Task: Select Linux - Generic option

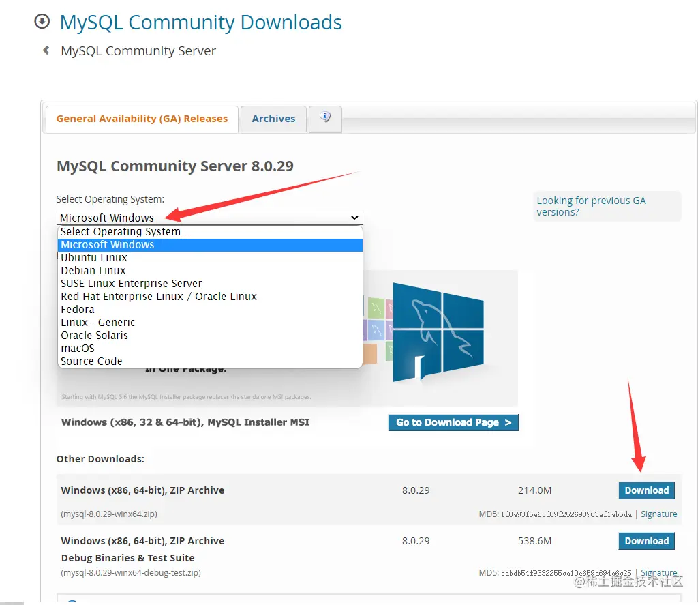Action: tap(210, 323)
